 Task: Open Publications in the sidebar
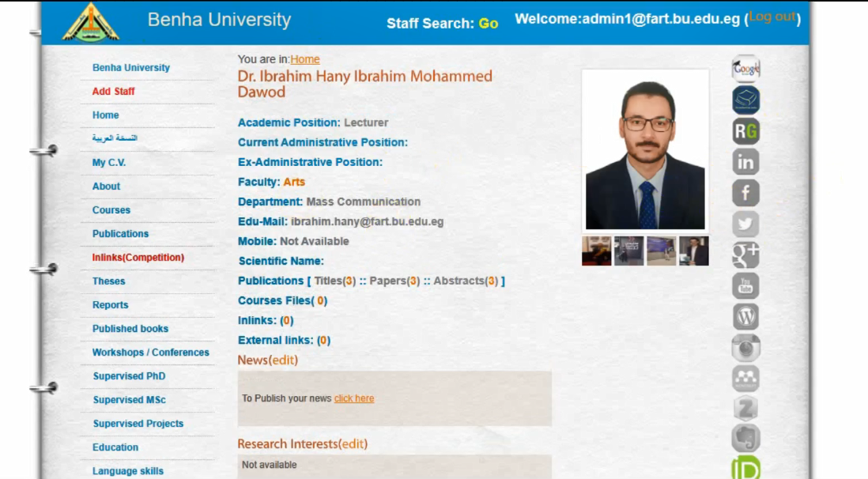(x=121, y=234)
